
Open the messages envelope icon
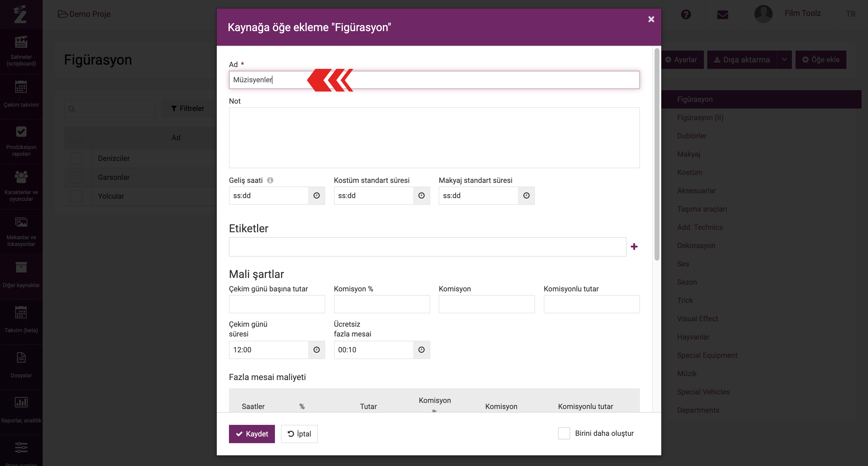pyautogui.click(x=722, y=15)
